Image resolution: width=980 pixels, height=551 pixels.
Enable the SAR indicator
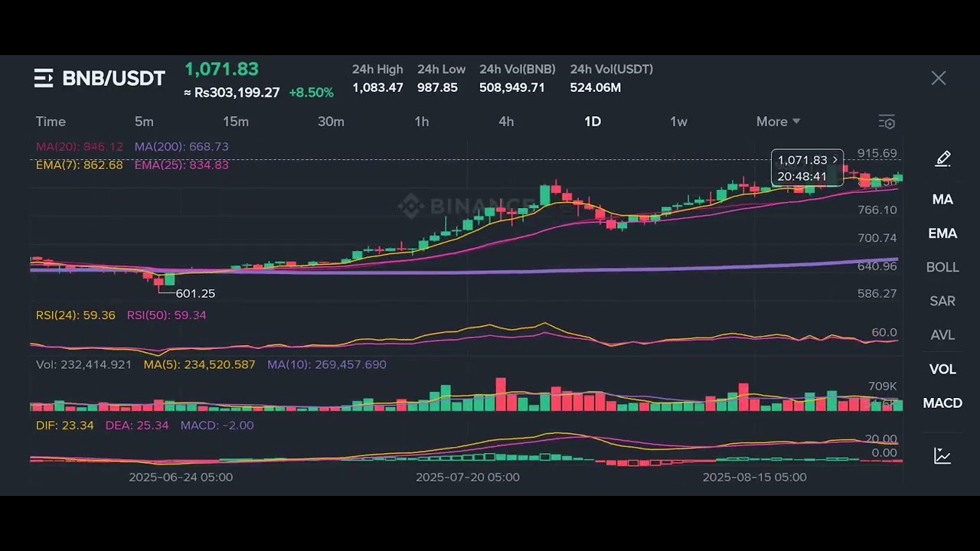click(942, 301)
